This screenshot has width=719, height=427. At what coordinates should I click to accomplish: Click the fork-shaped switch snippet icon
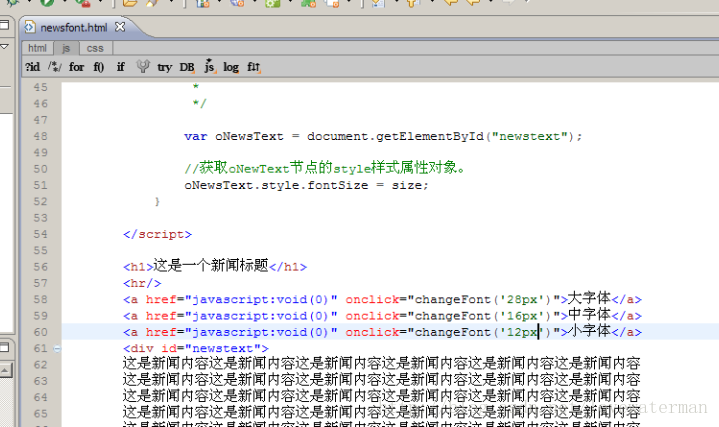pyautogui.click(x=143, y=67)
